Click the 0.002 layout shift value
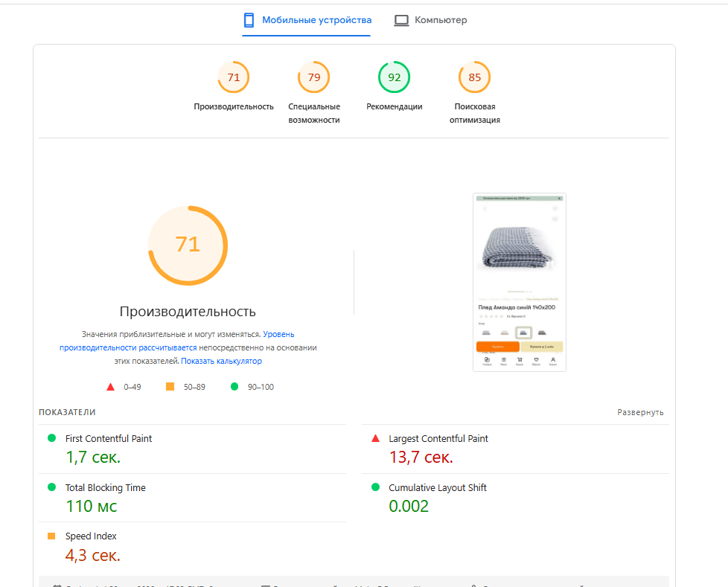Viewport: 728px width, 587px height. click(409, 506)
